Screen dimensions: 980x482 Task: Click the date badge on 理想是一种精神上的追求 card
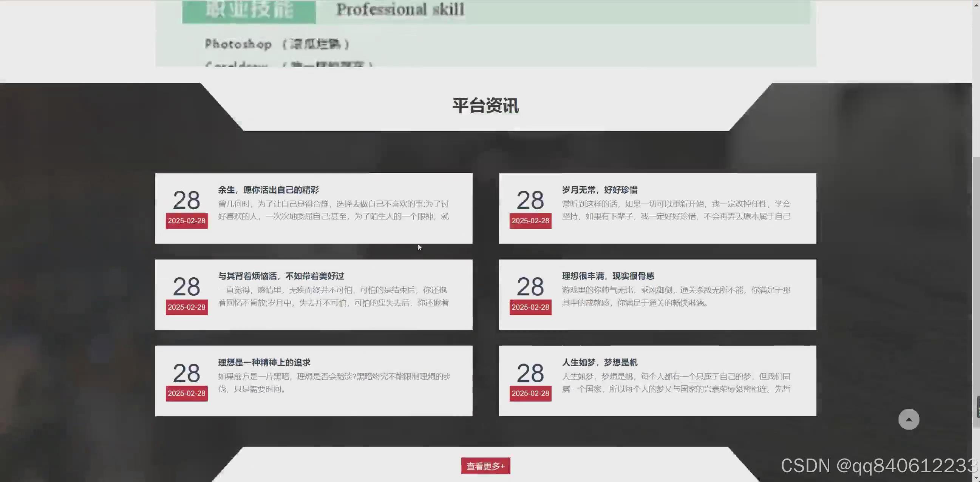186,393
